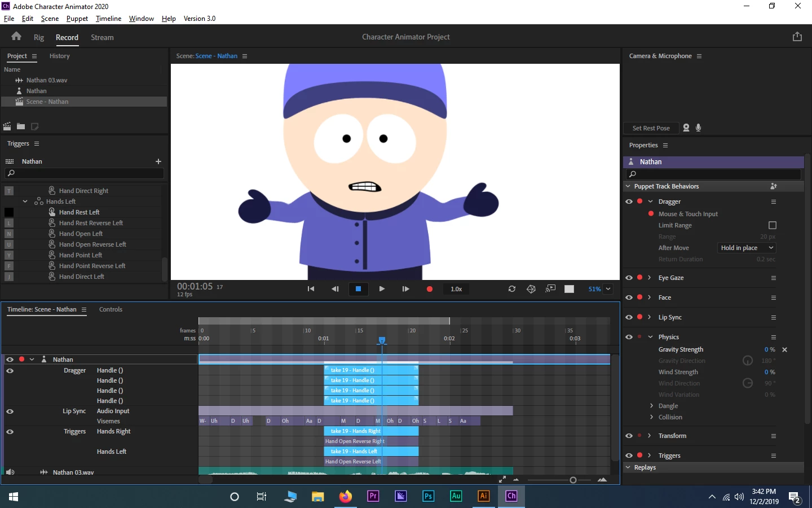
Task: Click the Wind Direction dial
Action: (748, 383)
